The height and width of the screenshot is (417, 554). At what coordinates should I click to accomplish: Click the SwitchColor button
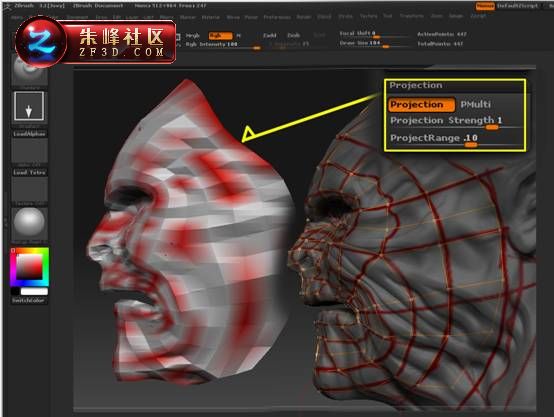click(29, 300)
